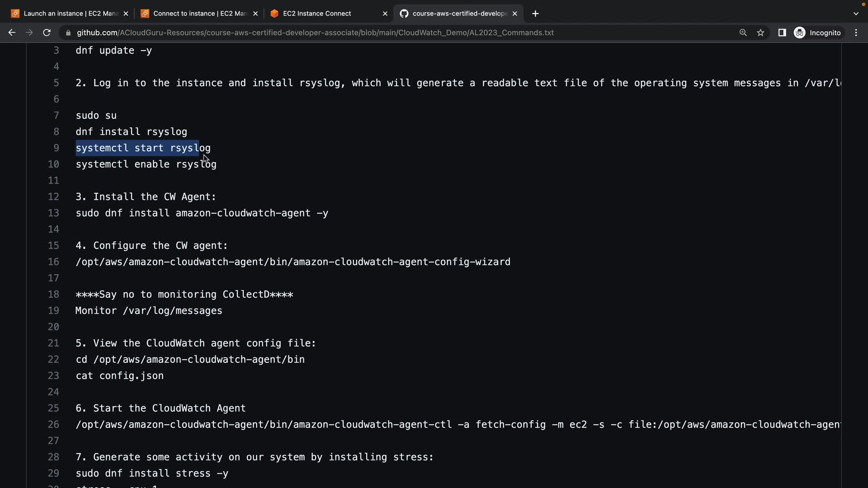Click the site security lock icon
Image resolution: width=868 pixels, height=488 pixels.
[x=68, y=33]
